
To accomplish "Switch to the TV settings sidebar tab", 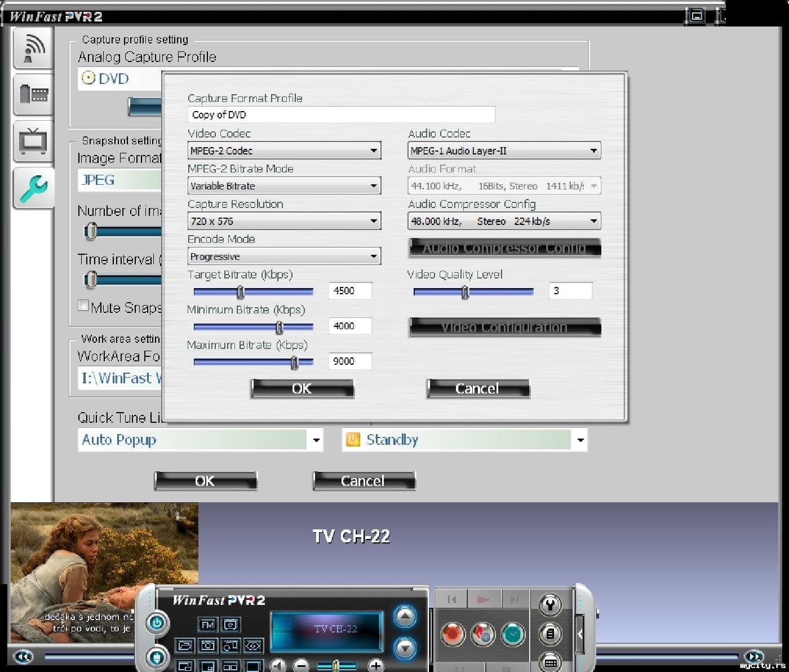I will 33,141.
